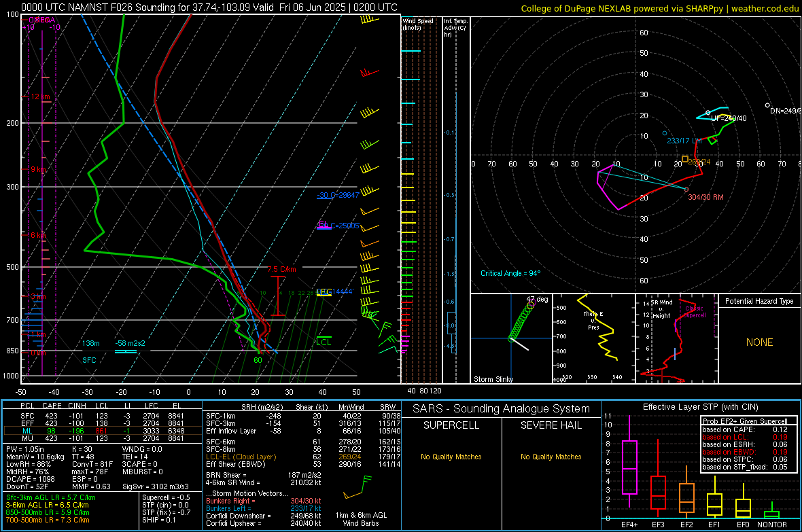The image size is (802, 532).
Task: Click the Corfidi Upshear row
Action: click(x=264, y=523)
